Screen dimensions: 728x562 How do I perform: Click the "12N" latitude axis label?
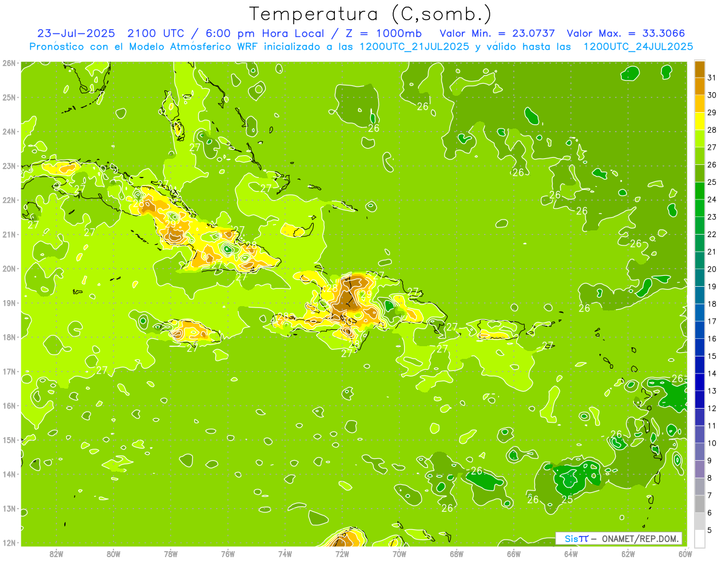point(8,543)
